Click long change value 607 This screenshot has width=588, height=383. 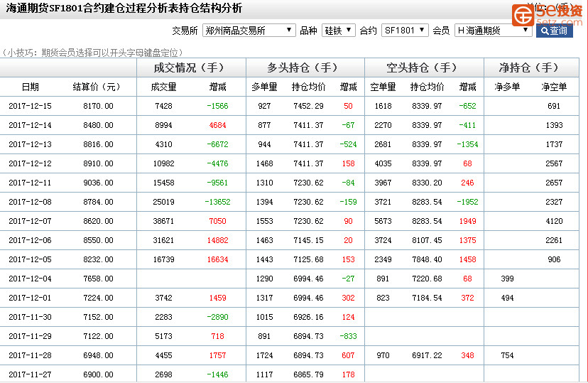(x=348, y=355)
